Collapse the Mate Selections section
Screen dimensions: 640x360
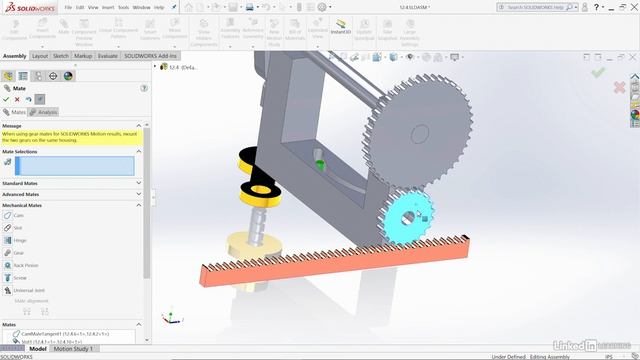[139, 151]
